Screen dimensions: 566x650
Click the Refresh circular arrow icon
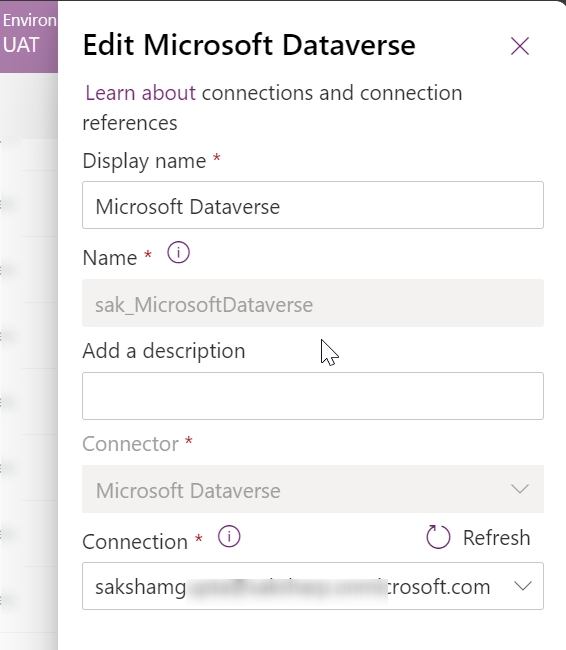click(438, 537)
